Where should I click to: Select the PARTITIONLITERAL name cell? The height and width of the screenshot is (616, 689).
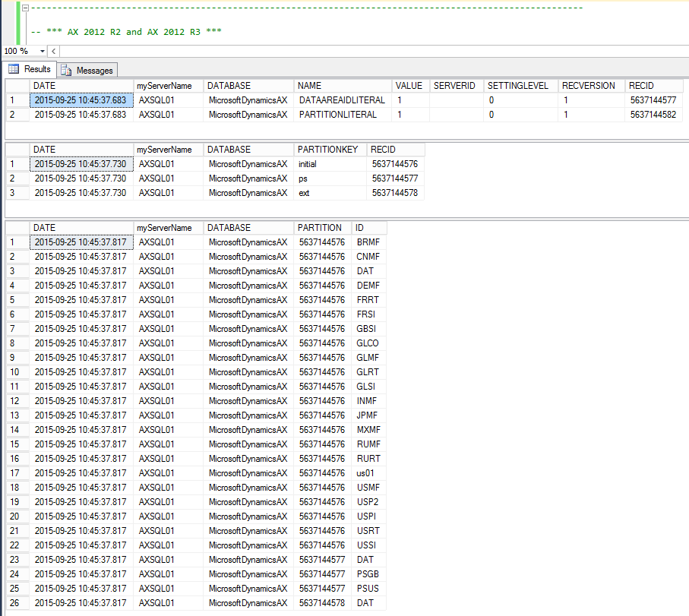point(337,115)
